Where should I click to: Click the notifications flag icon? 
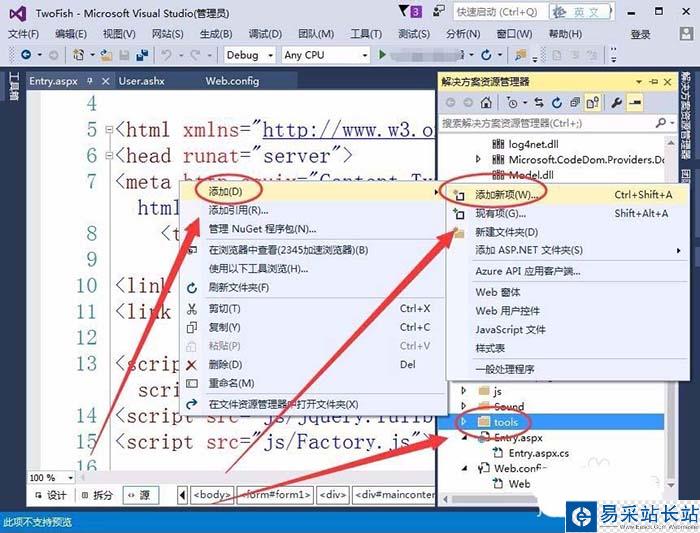404,11
